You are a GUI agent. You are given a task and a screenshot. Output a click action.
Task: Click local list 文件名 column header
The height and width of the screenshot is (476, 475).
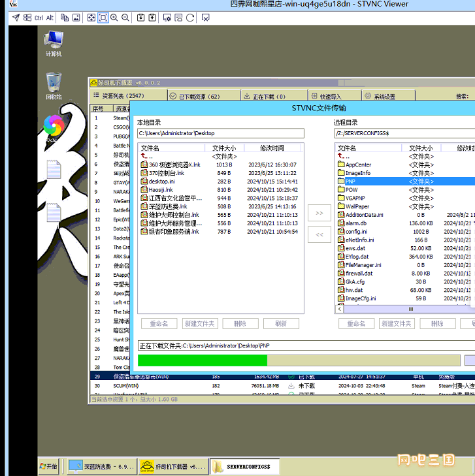click(172, 148)
